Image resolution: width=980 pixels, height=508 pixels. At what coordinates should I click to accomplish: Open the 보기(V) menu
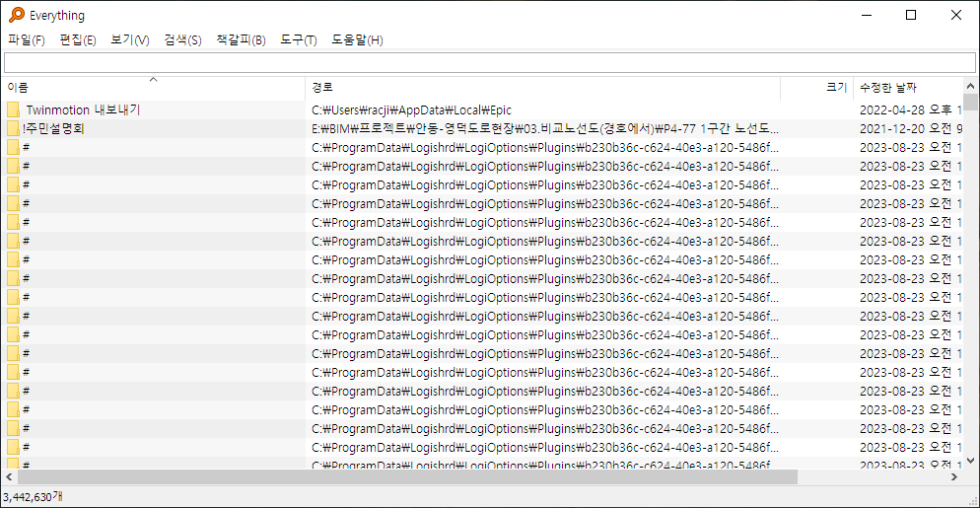point(130,40)
